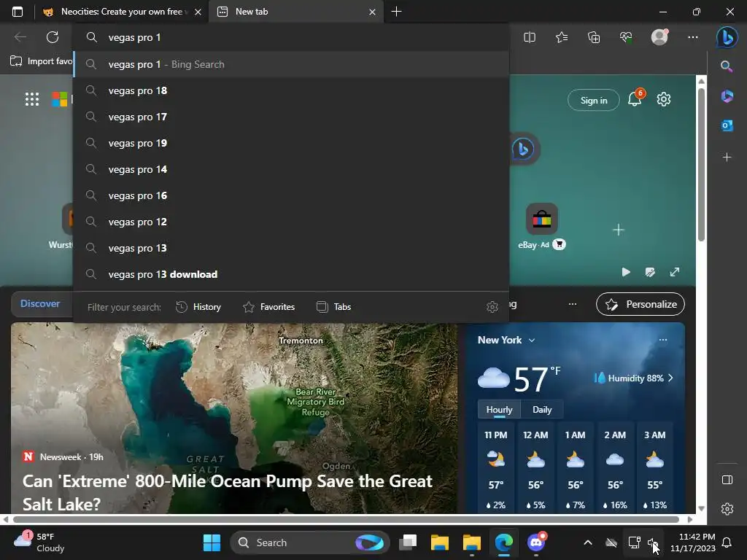Screen dimensions: 747x560
Task: Open the notifications bell
Action: 635,98
